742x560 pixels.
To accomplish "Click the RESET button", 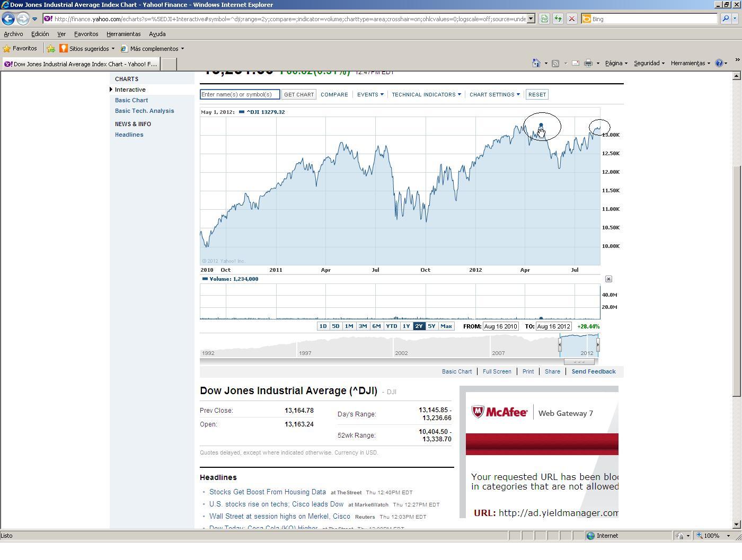I will [537, 94].
